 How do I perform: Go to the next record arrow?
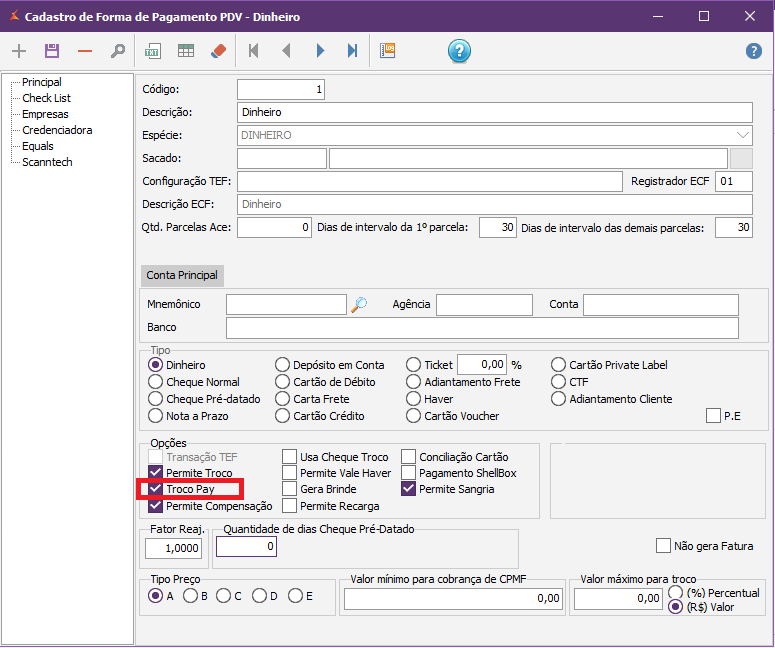tap(320, 51)
